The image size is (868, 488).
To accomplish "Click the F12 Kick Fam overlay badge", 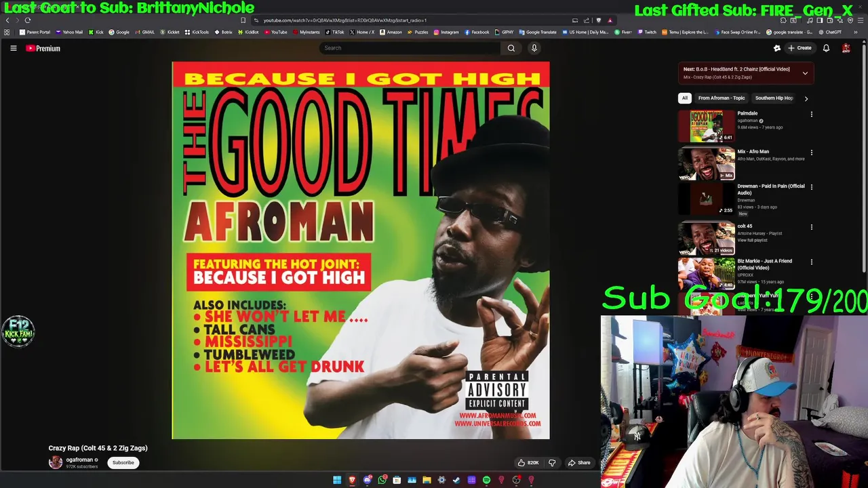I will coord(18,331).
